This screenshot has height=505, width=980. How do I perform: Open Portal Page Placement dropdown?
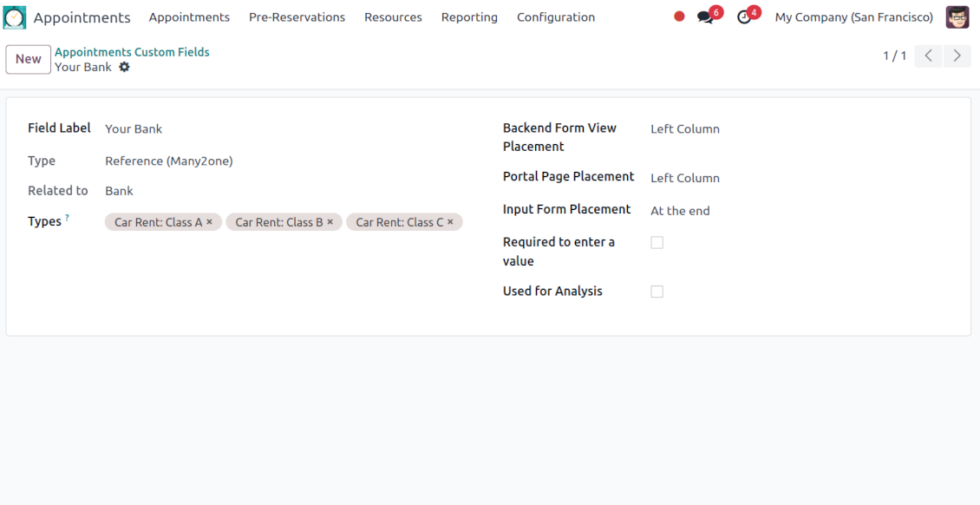[x=685, y=178]
